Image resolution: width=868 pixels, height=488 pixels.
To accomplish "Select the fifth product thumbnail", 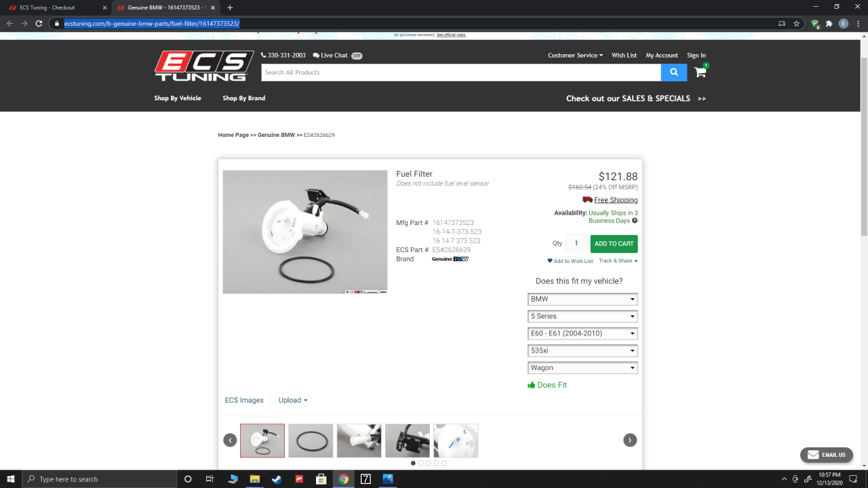I will 456,441.
